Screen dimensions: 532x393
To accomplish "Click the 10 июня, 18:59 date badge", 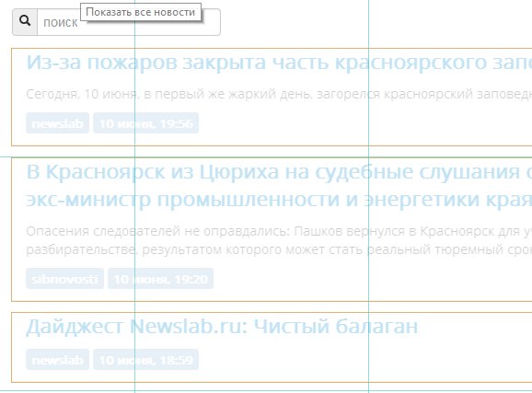I will point(146,359).
